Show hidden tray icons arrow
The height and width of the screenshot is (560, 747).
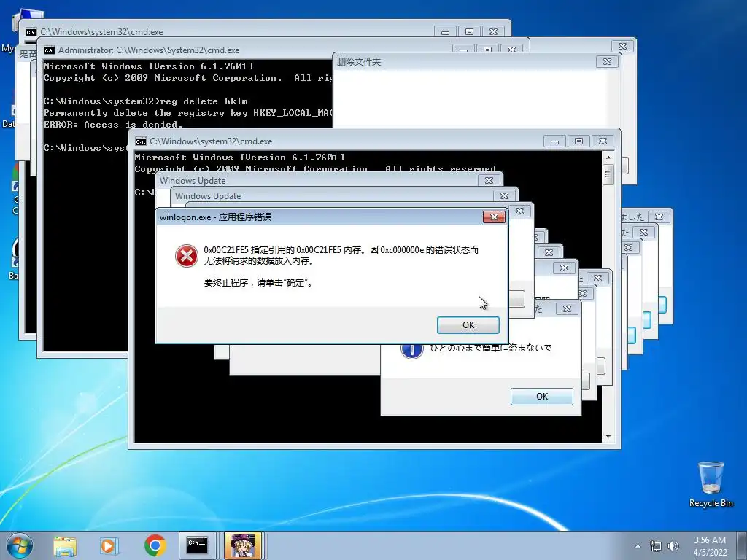click(638, 546)
